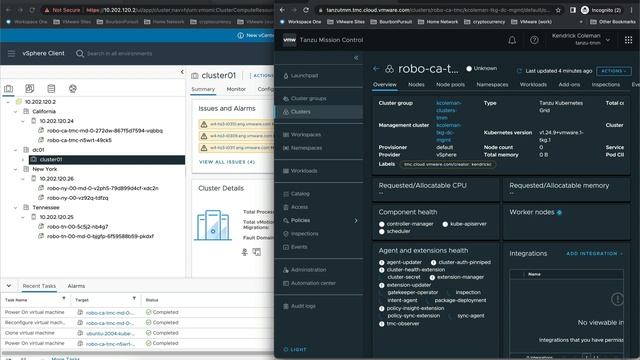
Task: Reload the vSphere browser tab
Action: [x=32, y=10]
